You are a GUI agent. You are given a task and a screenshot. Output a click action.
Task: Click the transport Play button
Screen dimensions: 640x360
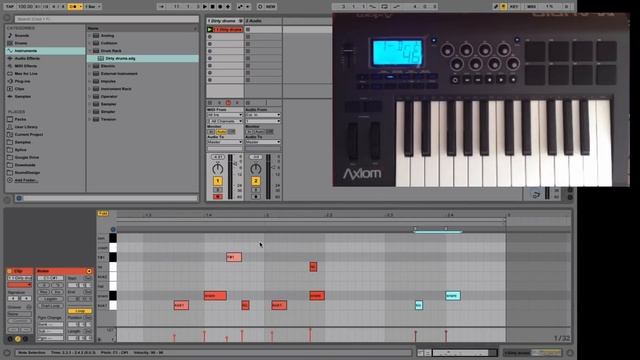click(205, 7)
